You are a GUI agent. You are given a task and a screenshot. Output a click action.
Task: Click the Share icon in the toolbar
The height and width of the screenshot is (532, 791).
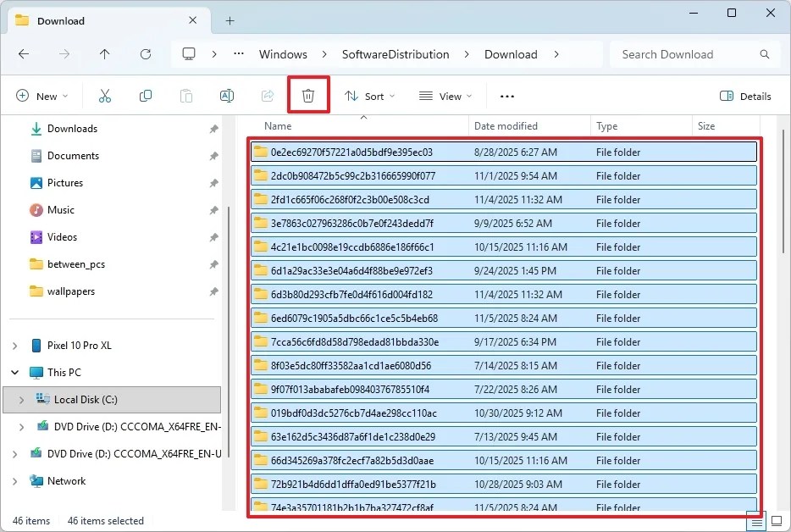point(267,96)
